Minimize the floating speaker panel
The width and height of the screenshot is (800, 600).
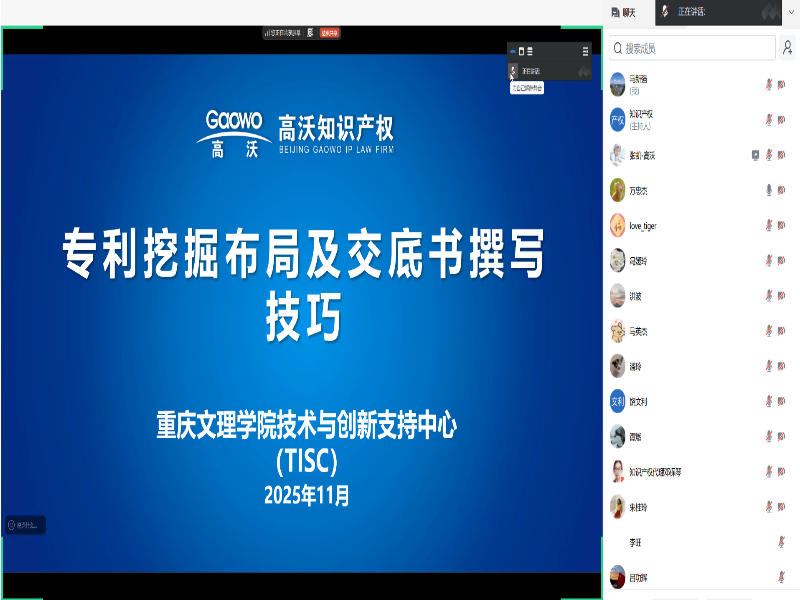point(511,51)
